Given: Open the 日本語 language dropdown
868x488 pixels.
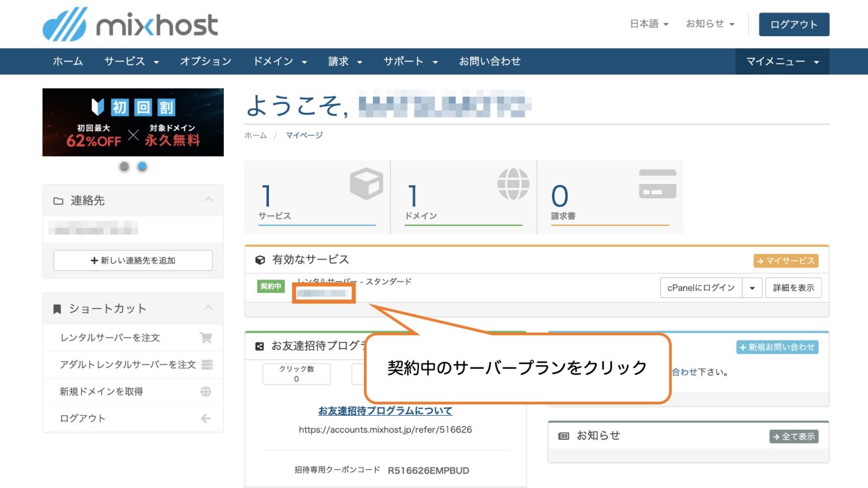Looking at the screenshot, I should coord(648,24).
